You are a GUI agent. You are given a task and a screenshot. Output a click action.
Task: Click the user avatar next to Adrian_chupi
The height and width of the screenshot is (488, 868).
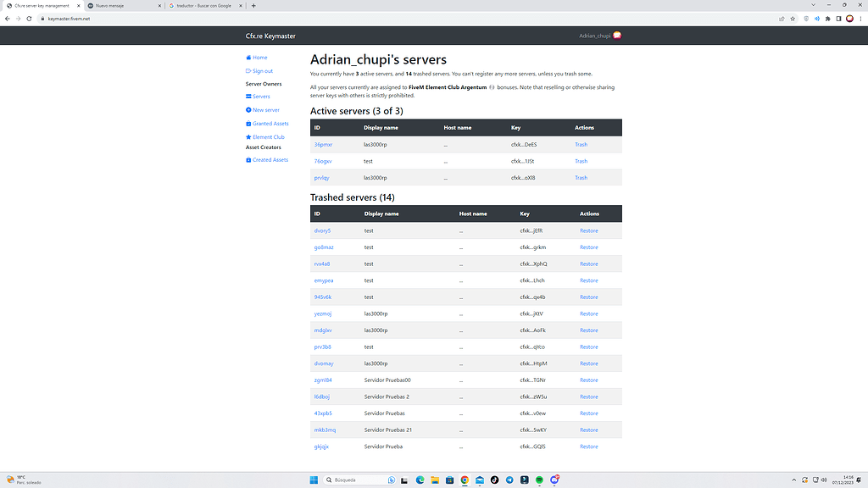pyautogui.click(x=619, y=36)
